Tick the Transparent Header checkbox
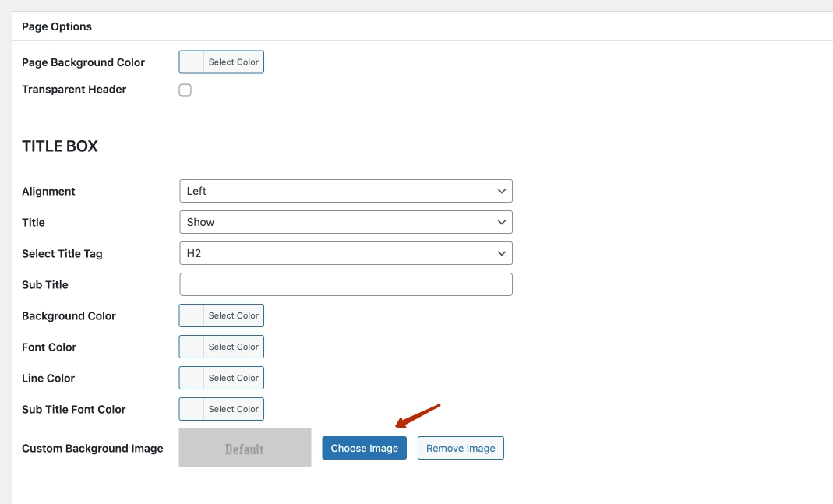The height and width of the screenshot is (504, 833). pos(185,90)
